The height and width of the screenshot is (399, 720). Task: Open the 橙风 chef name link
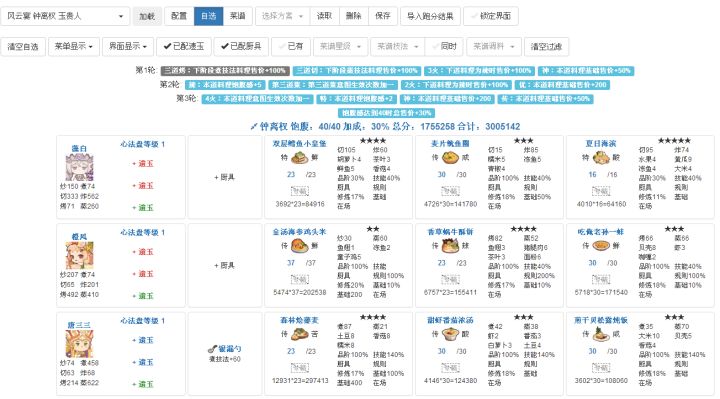[79, 236]
